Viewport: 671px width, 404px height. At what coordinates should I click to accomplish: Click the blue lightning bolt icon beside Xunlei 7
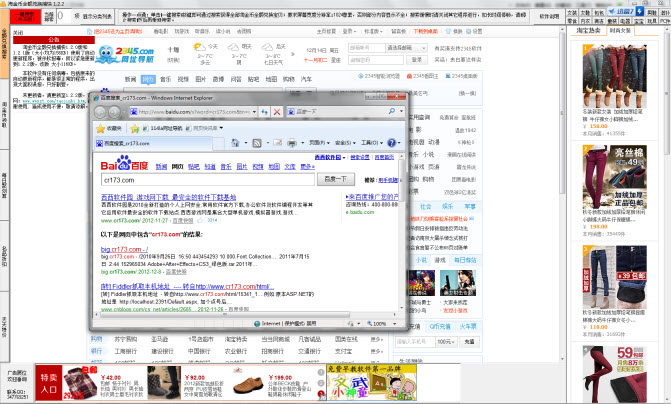[640, 12]
